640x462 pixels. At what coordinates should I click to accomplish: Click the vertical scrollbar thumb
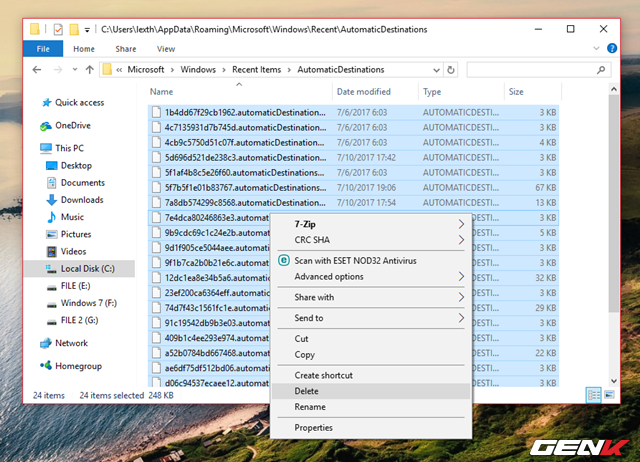pos(613,203)
